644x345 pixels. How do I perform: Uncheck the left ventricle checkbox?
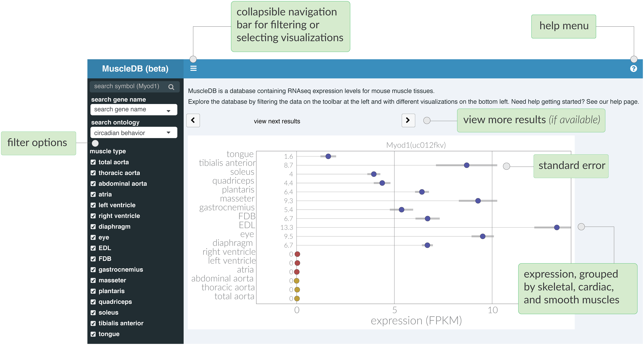[93, 205]
